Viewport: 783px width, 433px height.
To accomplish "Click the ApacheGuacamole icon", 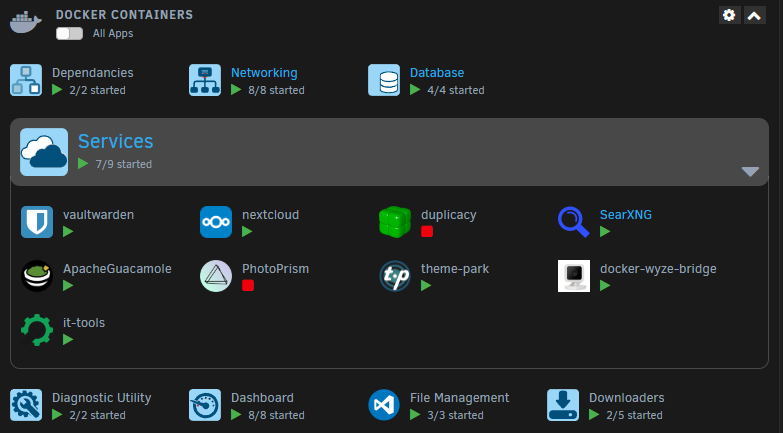I will click(37, 276).
